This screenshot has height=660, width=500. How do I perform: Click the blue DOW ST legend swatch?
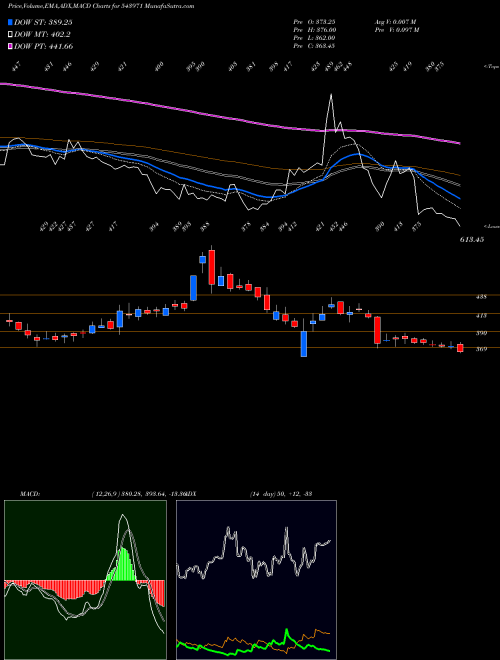coord(11,23)
